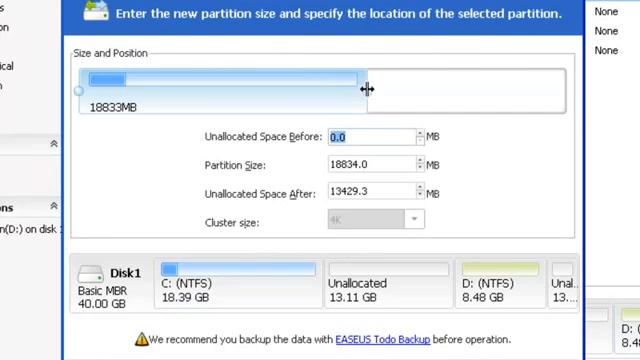Screen dimensions: 640x360
Task: Click the 'Basic MBR' disk label
Action: click(x=102, y=291)
